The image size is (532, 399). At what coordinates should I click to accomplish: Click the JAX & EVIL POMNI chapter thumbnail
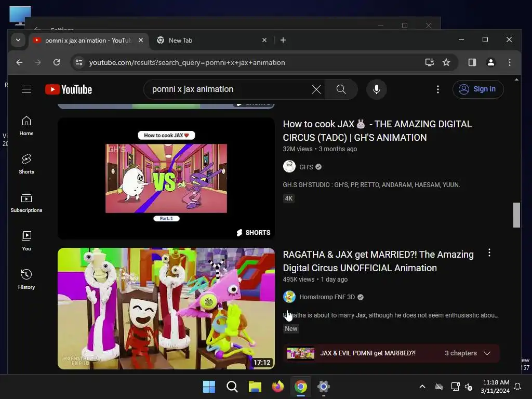coord(301,353)
